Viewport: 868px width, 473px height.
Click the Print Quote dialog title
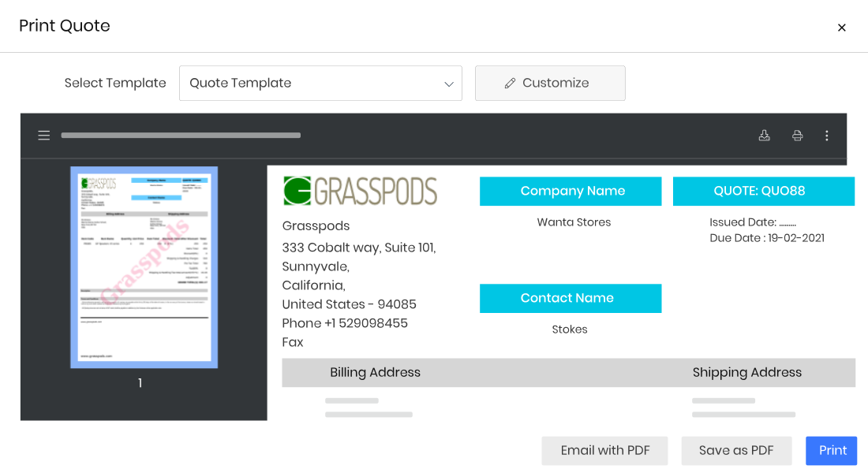[64, 26]
